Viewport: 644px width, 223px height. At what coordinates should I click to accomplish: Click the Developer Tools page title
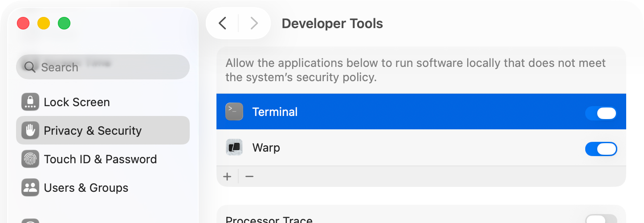click(x=332, y=23)
